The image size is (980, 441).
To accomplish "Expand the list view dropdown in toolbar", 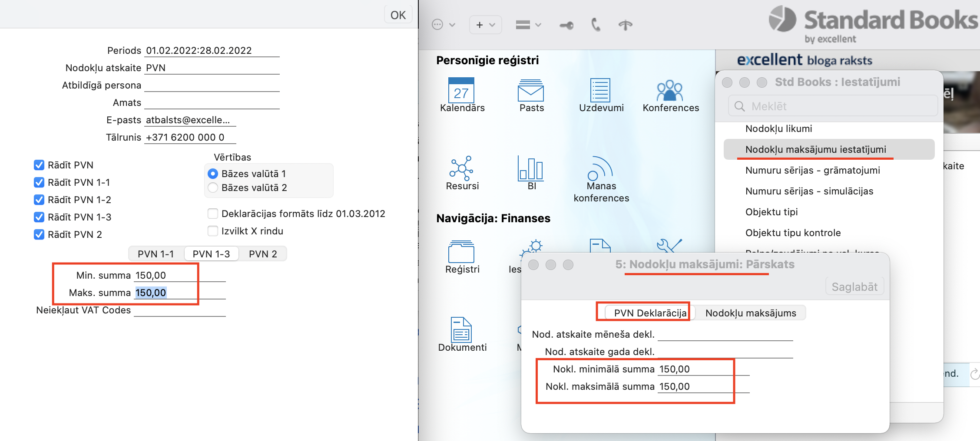I will 528,25.
